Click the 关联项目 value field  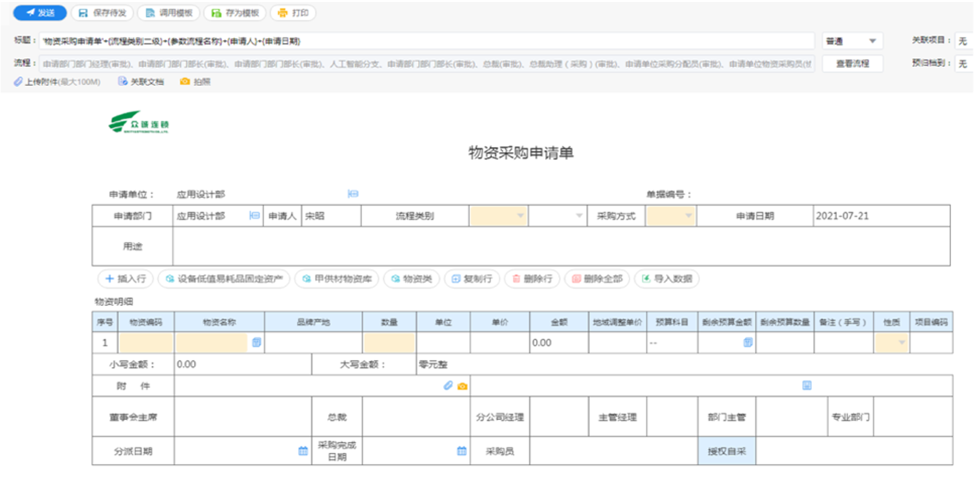tap(964, 41)
